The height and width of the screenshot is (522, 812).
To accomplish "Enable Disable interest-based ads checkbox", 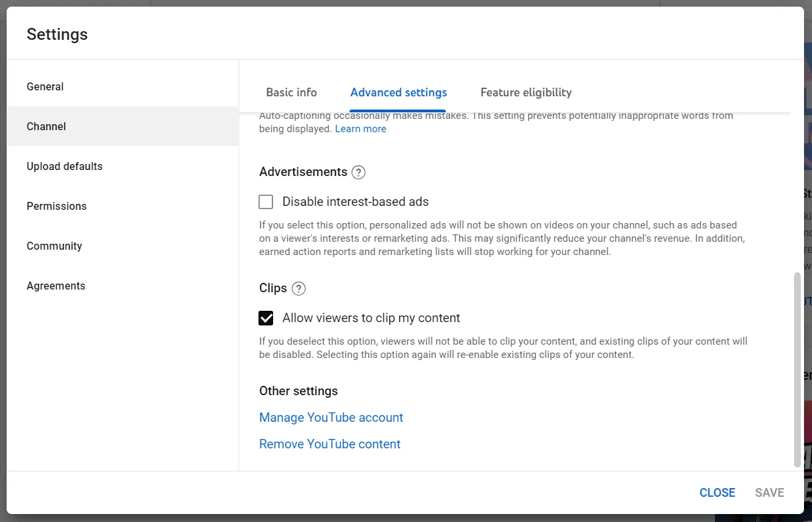I will (x=266, y=202).
